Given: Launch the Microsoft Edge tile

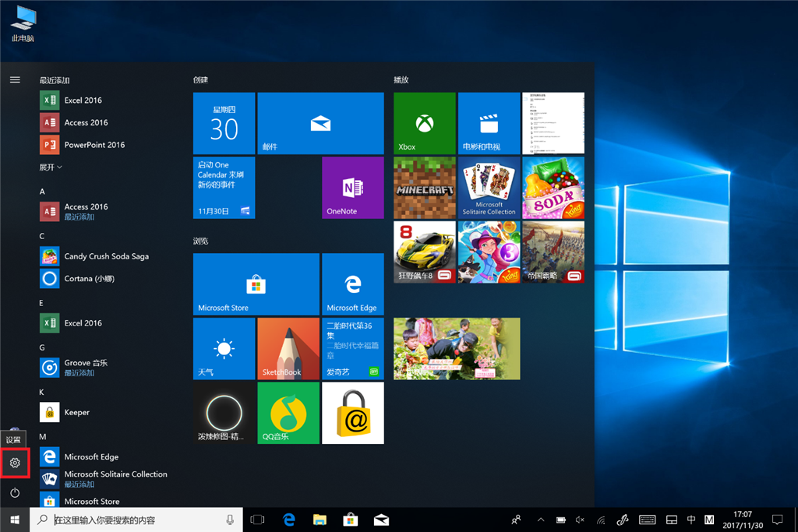Looking at the screenshot, I should tap(353, 284).
